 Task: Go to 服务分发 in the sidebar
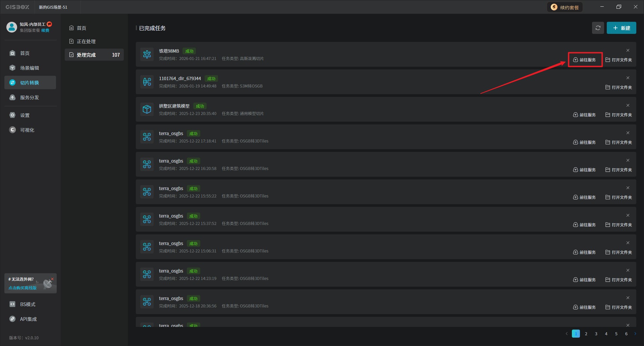coord(30,98)
